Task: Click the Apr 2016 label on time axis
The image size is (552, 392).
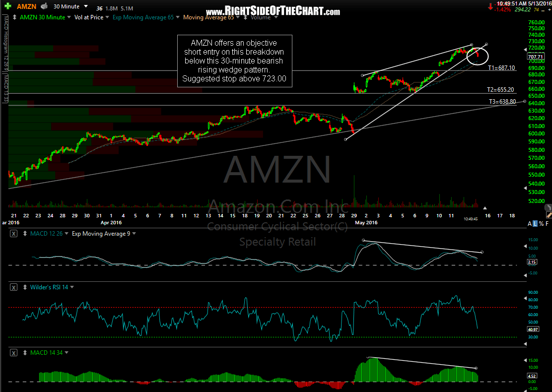Action: 111,223
